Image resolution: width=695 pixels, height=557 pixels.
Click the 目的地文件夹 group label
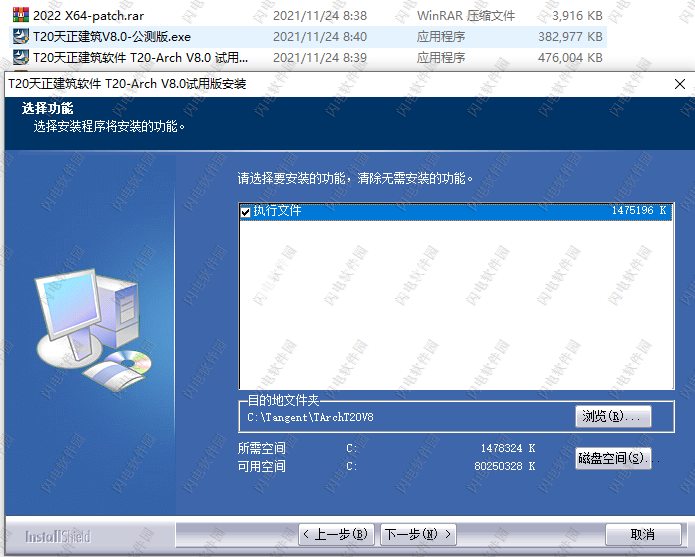(x=283, y=401)
